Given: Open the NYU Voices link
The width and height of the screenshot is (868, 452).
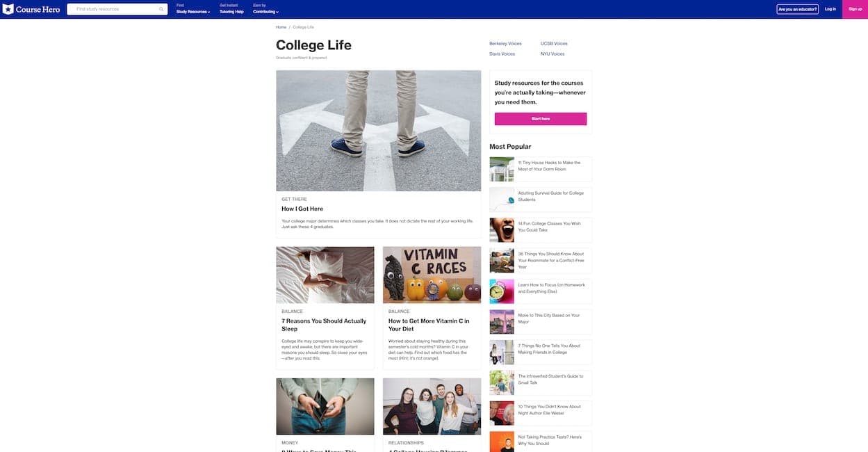Looking at the screenshot, I should [x=552, y=54].
